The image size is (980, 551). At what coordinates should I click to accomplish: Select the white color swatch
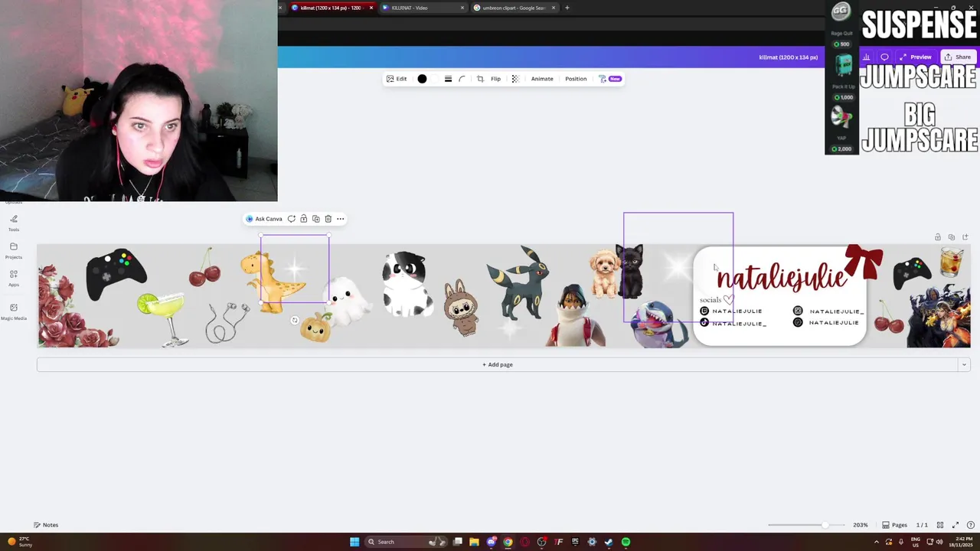click(x=434, y=79)
